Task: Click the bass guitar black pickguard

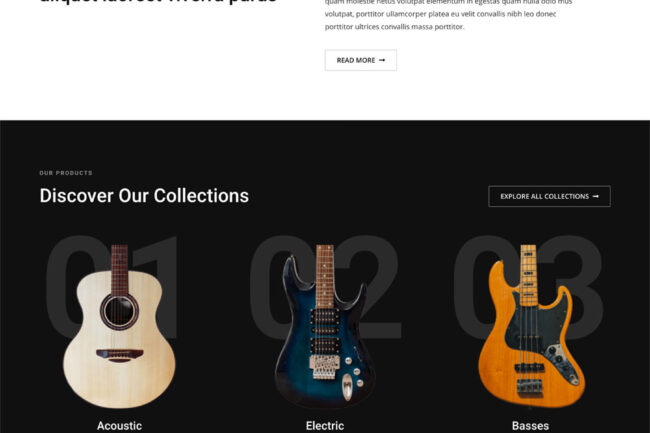Action: coord(539,327)
